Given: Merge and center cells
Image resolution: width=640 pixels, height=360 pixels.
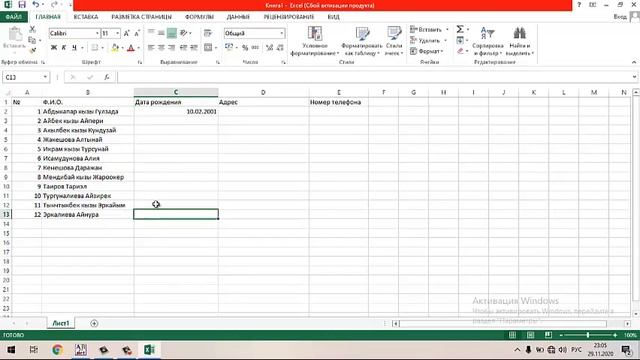Looking at the screenshot, I should coord(208,48).
